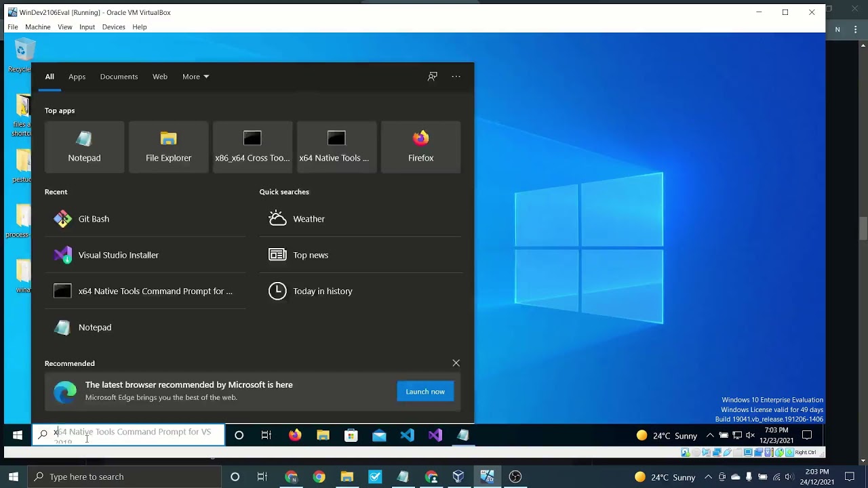Switch to the Web search tab

pos(160,77)
